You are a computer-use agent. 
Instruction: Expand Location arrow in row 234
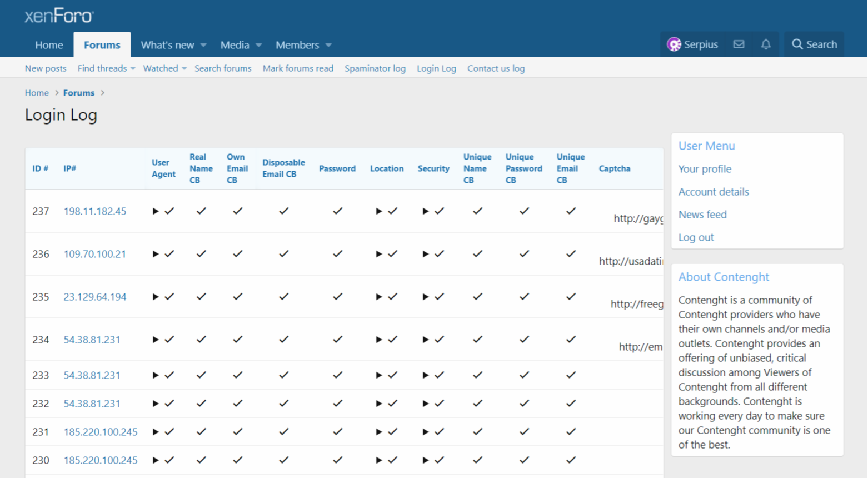click(x=379, y=340)
